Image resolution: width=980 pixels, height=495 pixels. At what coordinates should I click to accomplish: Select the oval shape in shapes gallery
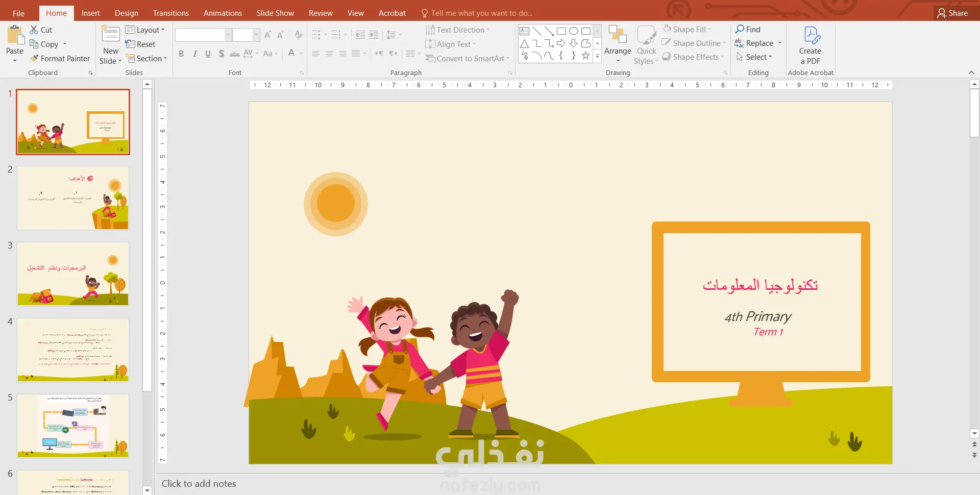click(573, 31)
